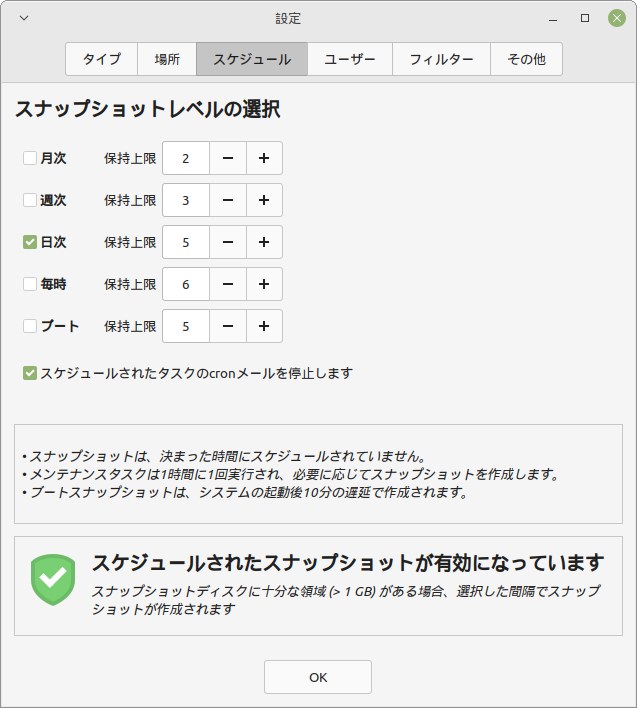Increase the 日次 retention limit with plus
Screen dimensions: 637x708
point(264,242)
